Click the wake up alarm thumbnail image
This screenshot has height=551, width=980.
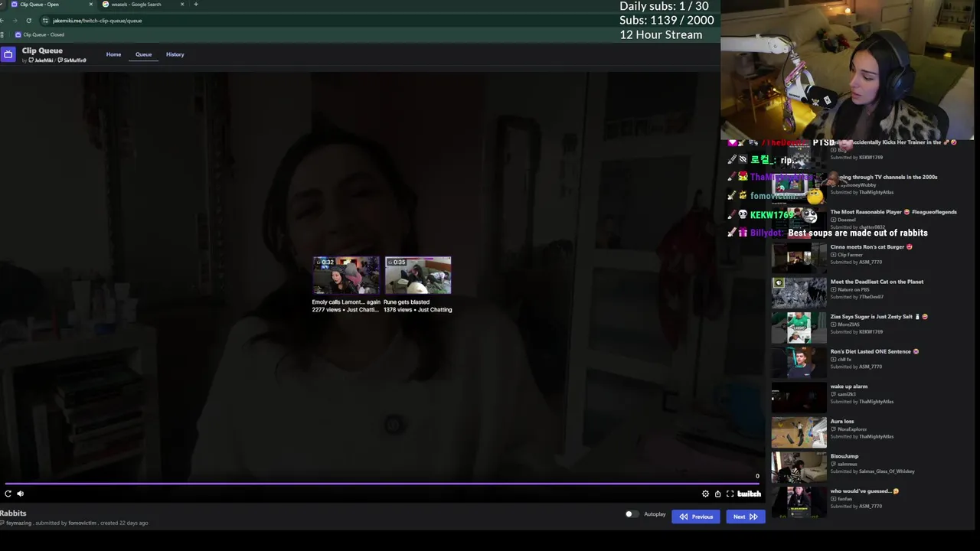(799, 397)
